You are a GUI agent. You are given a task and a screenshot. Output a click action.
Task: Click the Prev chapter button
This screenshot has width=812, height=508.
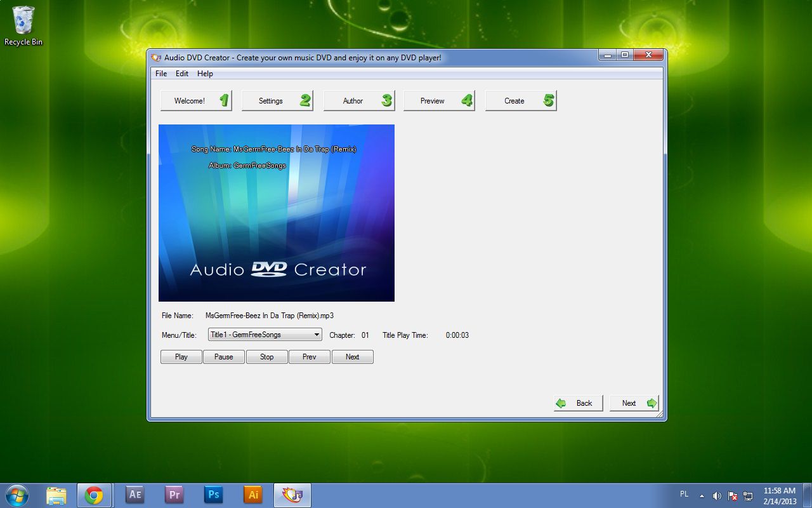(310, 357)
